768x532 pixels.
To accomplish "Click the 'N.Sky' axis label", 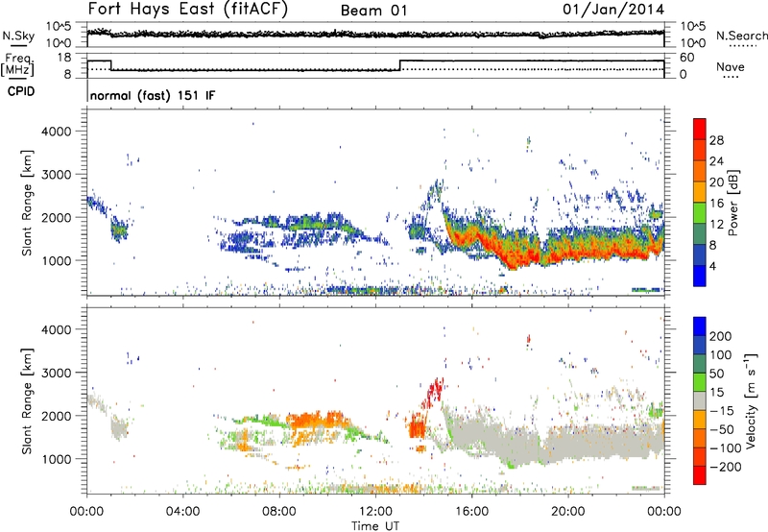I will [18, 36].
